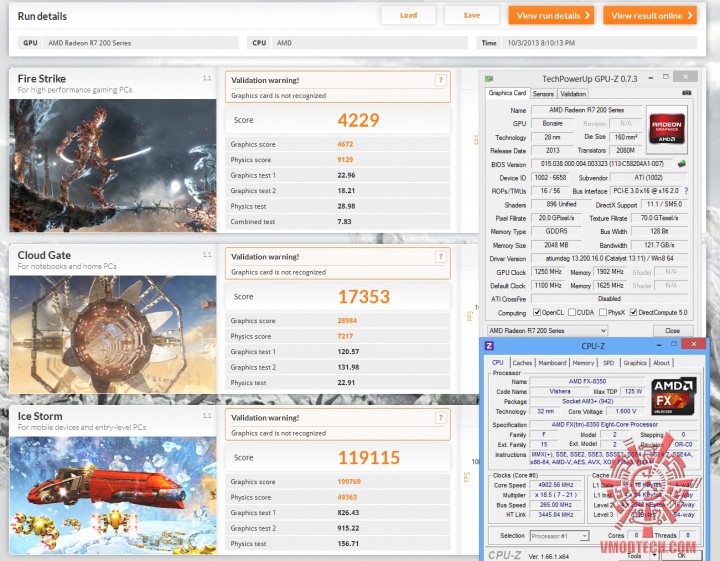This screenshot has width=720, height=561.
Task: Click the Cloud Gate preview thumbnail
Action: coord(112,335)
